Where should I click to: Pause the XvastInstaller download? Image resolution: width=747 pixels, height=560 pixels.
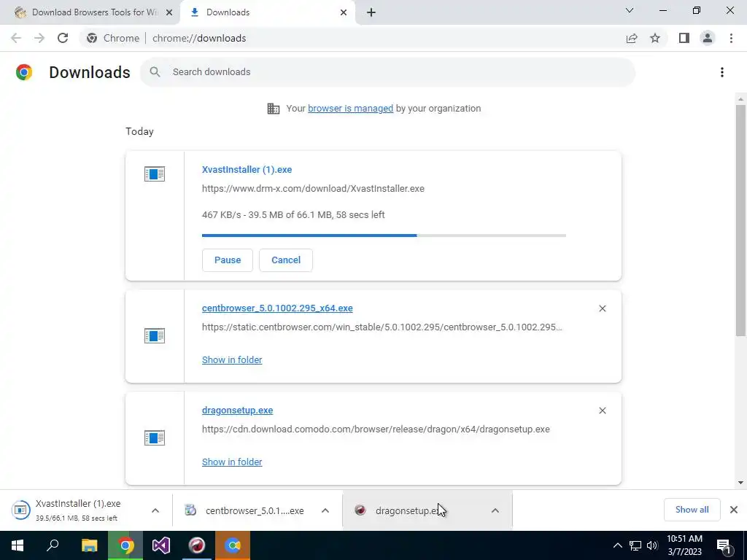coord(228,260)
